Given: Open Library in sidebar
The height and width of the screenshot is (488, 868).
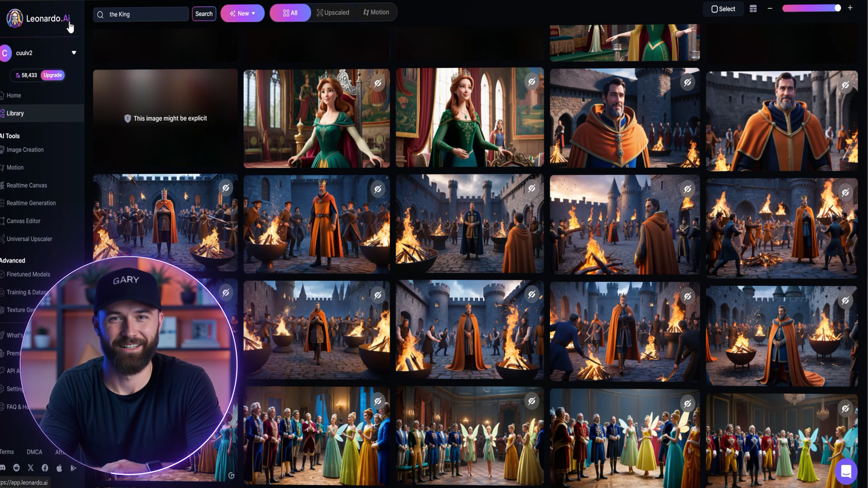Looking at the screenshot, I should click(x=15, y=113).
